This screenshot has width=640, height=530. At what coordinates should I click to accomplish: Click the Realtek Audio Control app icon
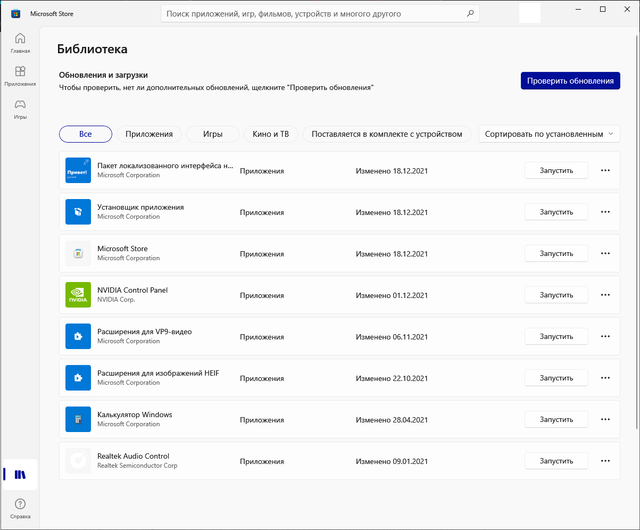pos(78,461)
